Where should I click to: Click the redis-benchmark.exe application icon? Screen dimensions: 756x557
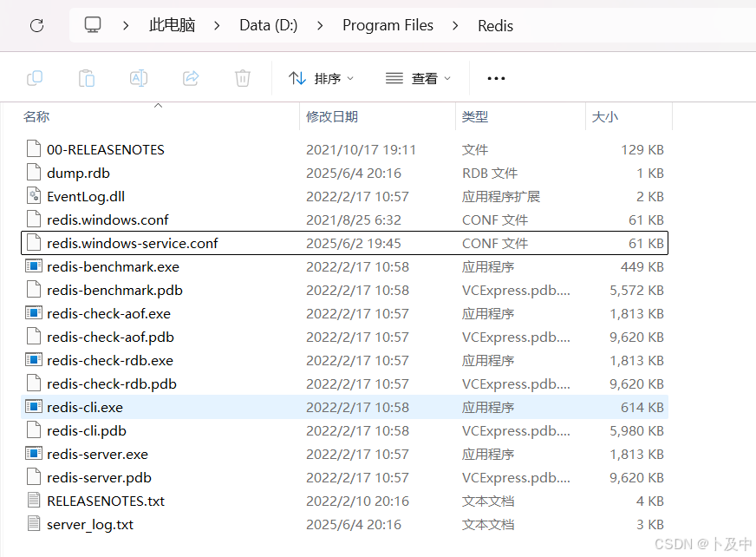click(x=34, y=265)
